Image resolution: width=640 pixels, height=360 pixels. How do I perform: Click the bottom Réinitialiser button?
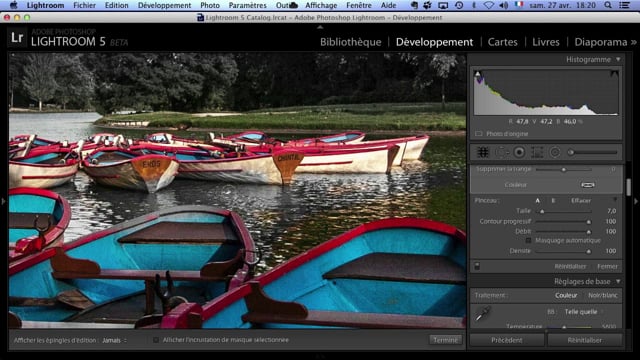tap(584, 340)
